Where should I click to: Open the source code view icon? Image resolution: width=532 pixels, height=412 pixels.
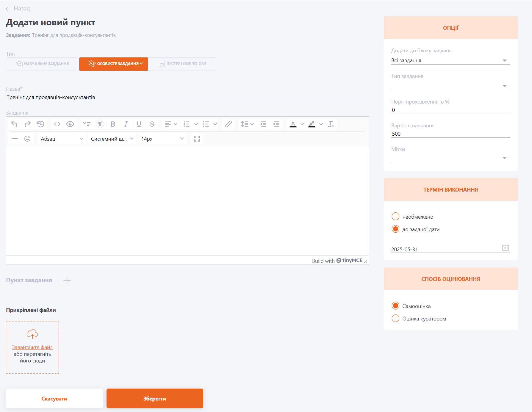pyautogui.click(x=57, y=124)
